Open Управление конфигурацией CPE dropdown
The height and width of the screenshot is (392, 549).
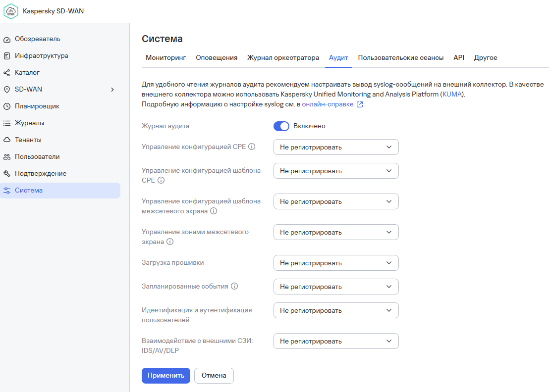336,147
